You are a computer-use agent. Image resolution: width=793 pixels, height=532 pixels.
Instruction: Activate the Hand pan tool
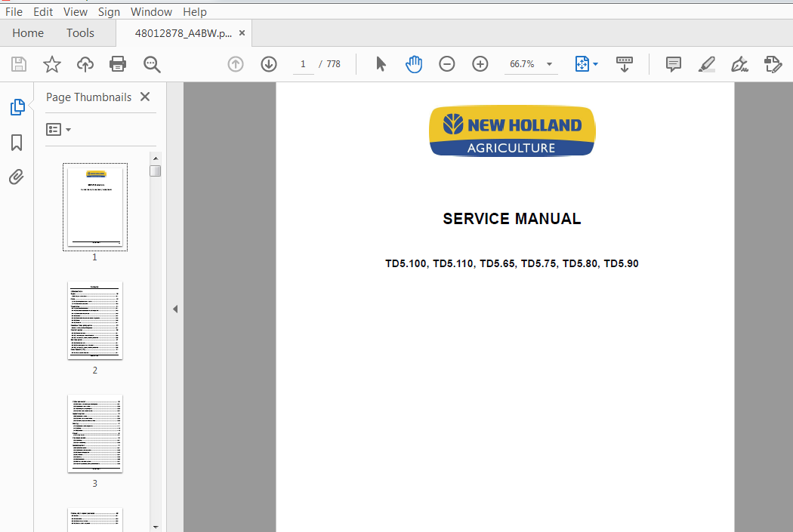click(x=414, y=64)
